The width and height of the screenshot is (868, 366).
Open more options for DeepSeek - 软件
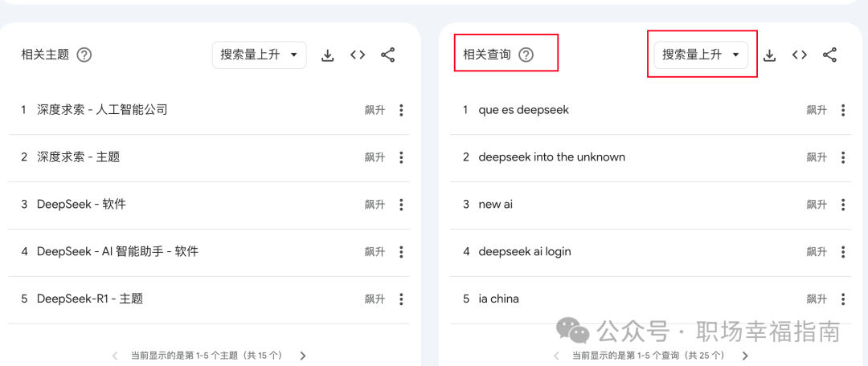point(401,205)
